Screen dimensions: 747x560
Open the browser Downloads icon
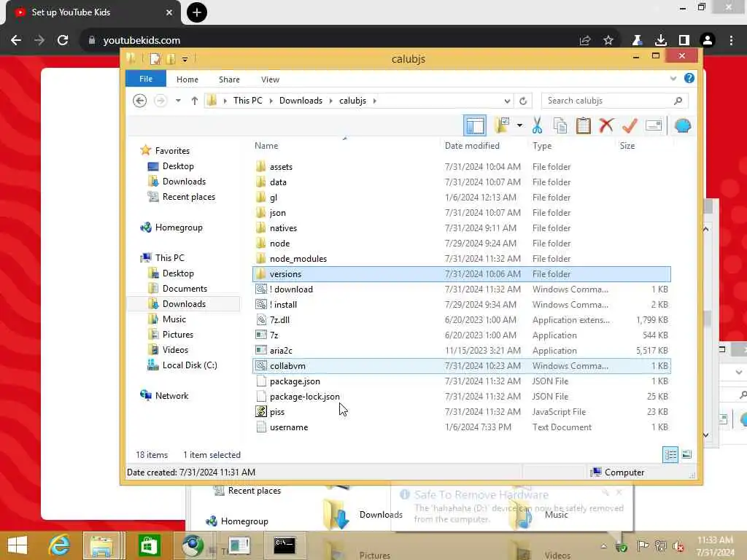pos(661,41)
